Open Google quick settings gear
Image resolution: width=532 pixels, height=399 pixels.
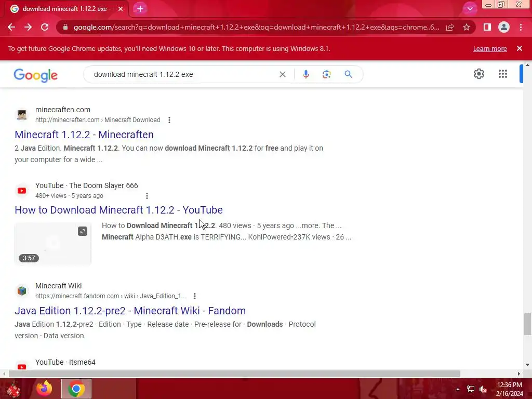point(478,74)
